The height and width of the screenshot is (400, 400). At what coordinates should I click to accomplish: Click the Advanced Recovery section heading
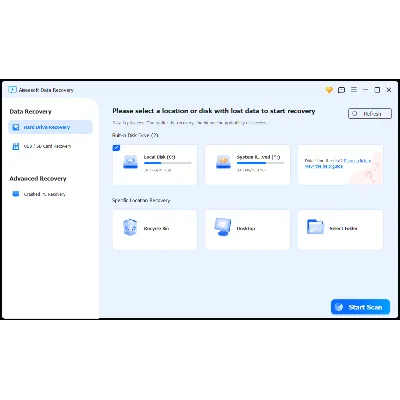(38, 179)
